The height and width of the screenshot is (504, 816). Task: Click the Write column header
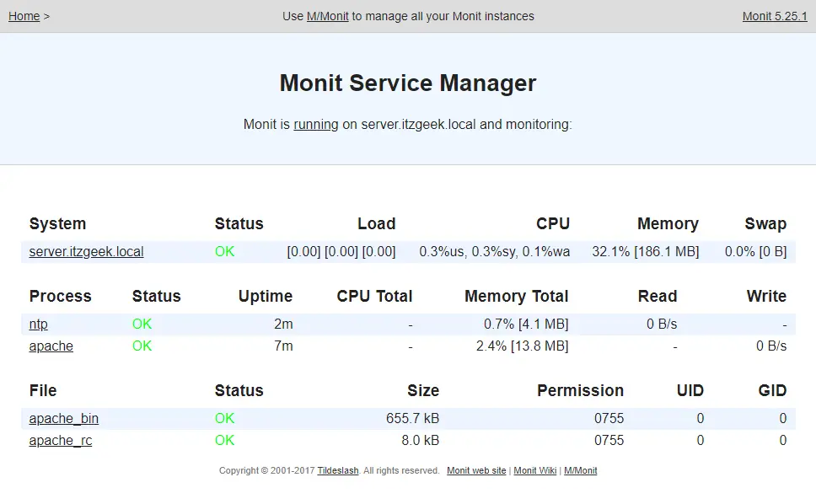766,296
